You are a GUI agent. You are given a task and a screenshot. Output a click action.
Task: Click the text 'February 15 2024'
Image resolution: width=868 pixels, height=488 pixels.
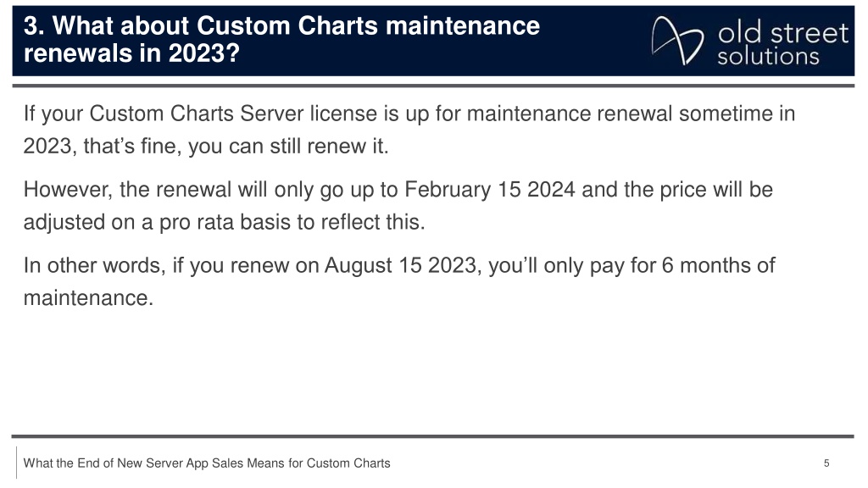click(x=490, y=189)
